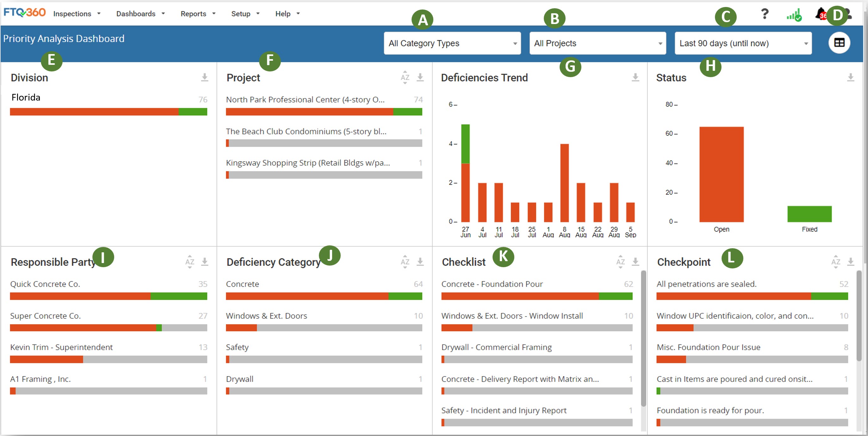Toggle A-Z sort in Responsible Party panel
Image resolution: width=868 pixels, height=436 pixels.
[x=190, y=261]
